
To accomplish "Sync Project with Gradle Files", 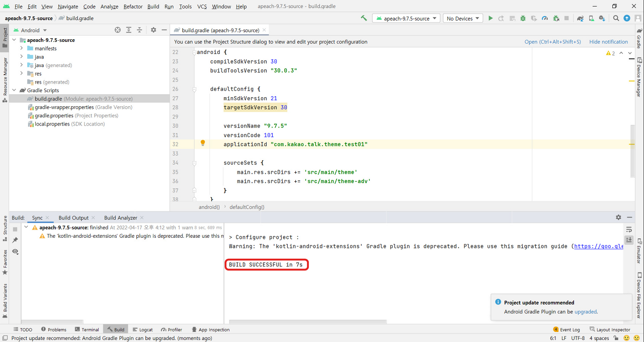I will pyautogui.click(x=580, y=18).
